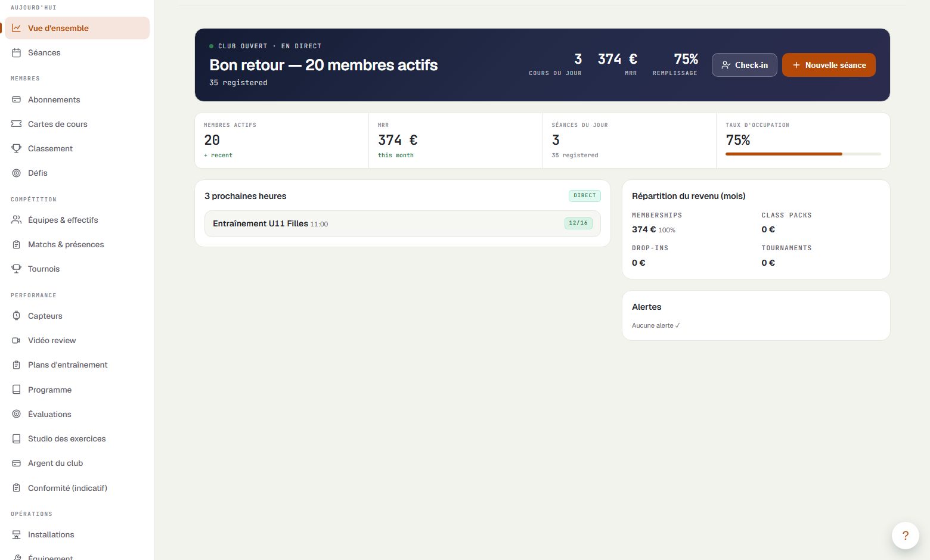Click the Tournaments label in revenue breakdown

coord(786,248)
